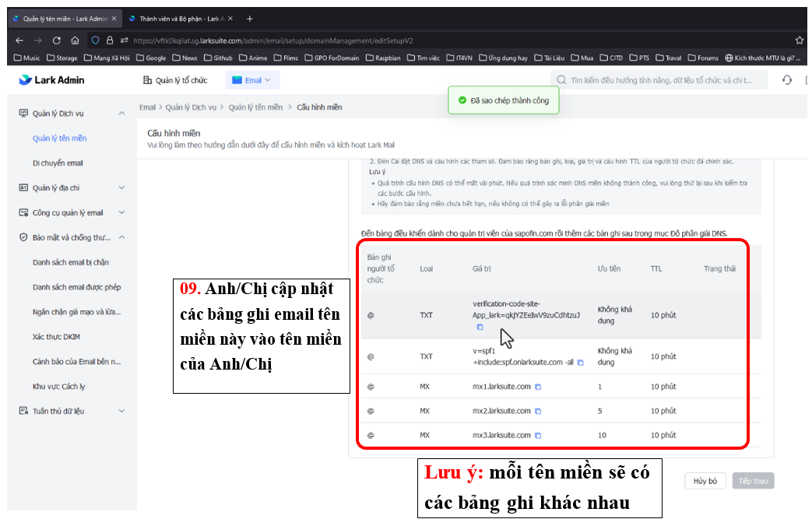Switch to Quản lý tên miền browser tab
Image resolution: width=812 pixels, height=526 pixels.
(65, 19)
